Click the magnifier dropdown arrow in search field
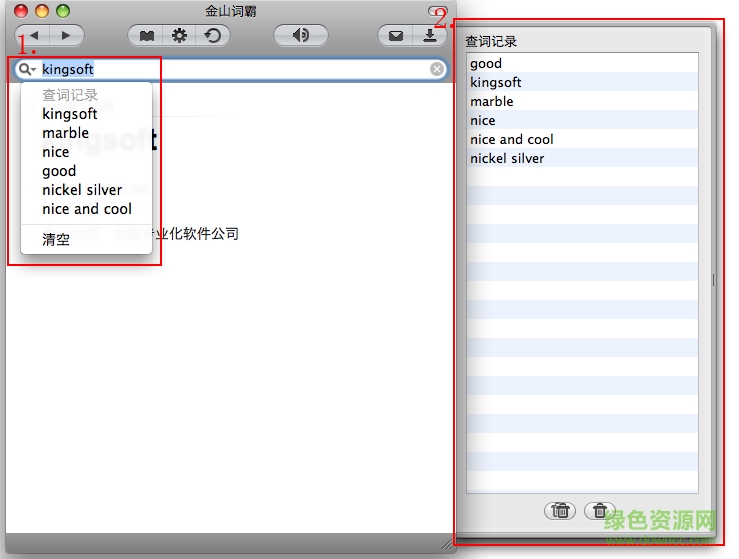The height and width of the screenshot is (559, 739). [x=27, y=69]
